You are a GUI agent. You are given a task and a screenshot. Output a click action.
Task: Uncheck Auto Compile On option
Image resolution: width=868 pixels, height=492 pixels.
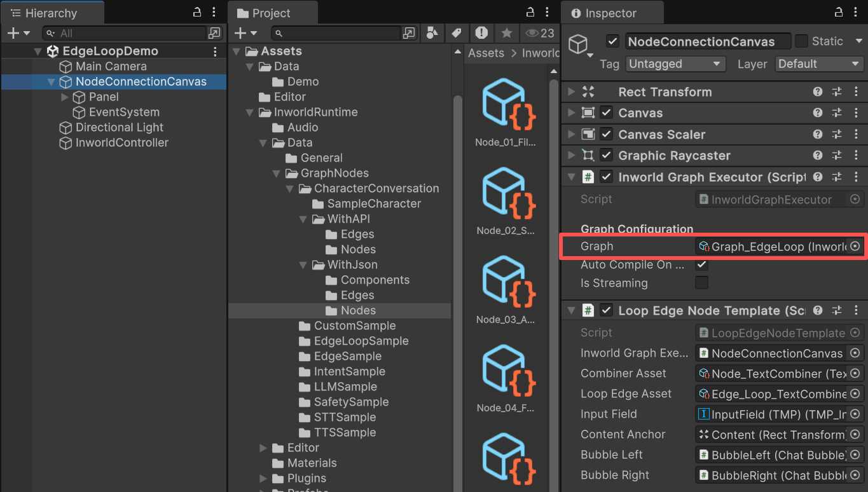(x=701, y=264)
